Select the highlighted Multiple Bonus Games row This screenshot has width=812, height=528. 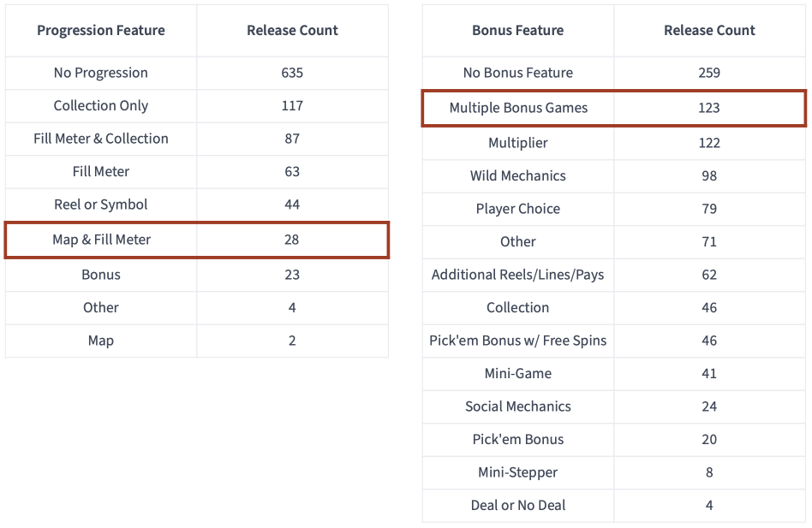pos(614,108)
